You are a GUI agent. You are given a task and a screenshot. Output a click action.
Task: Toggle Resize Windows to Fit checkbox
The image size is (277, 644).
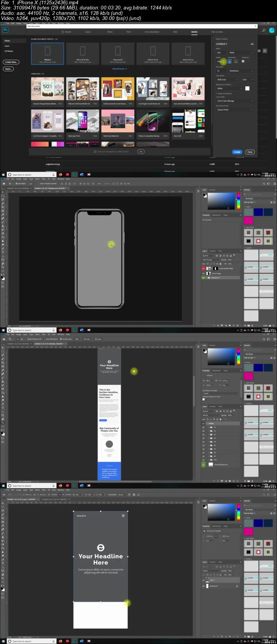point(26,339)
